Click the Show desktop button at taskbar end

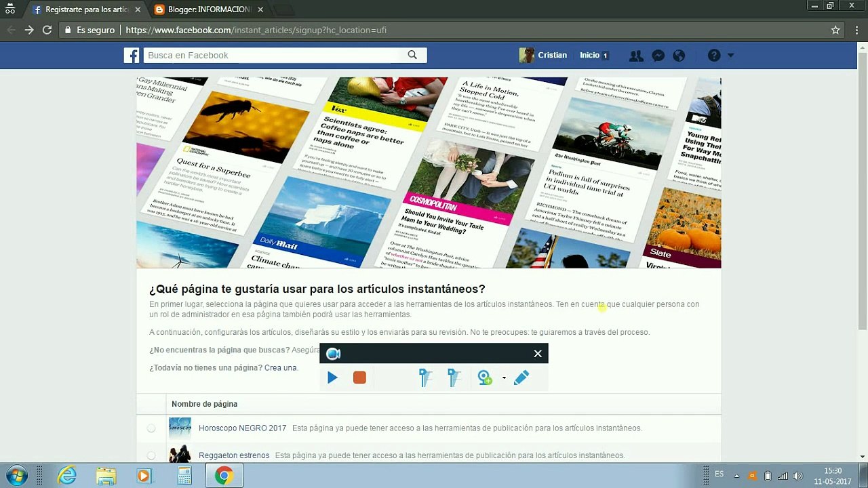pos(863,476)
